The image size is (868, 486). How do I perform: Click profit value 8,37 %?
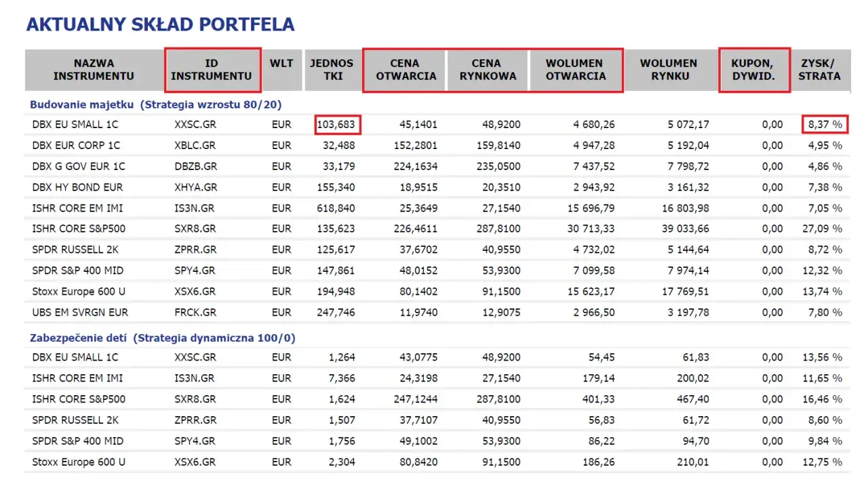coord(825,125)
